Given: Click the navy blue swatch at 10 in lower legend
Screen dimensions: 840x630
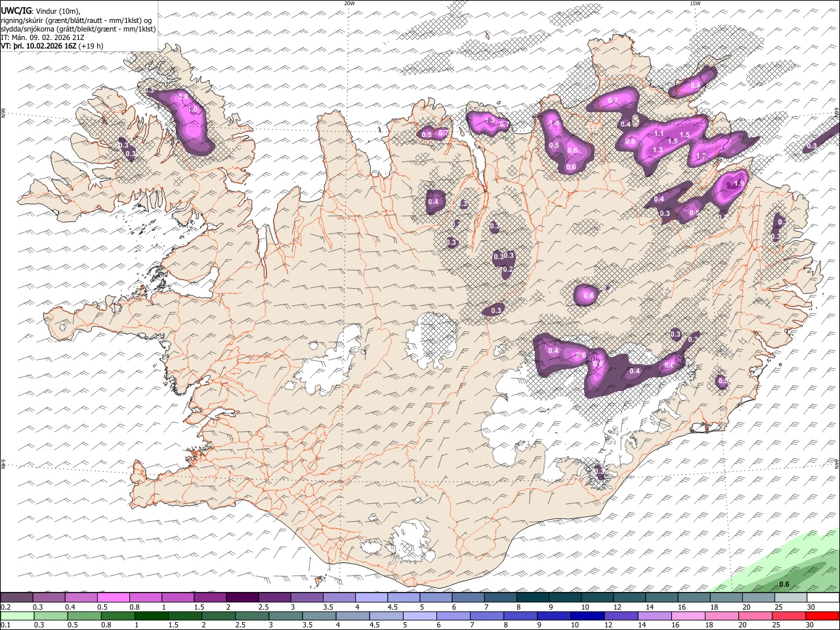Looking at the screenshot, I should 587,616.
